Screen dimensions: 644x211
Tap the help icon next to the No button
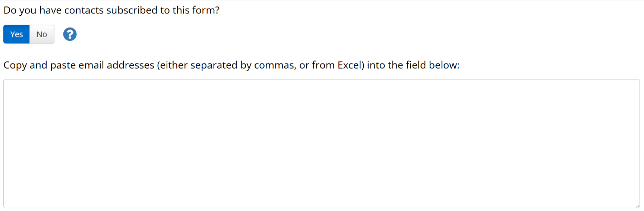click(70, 34)
